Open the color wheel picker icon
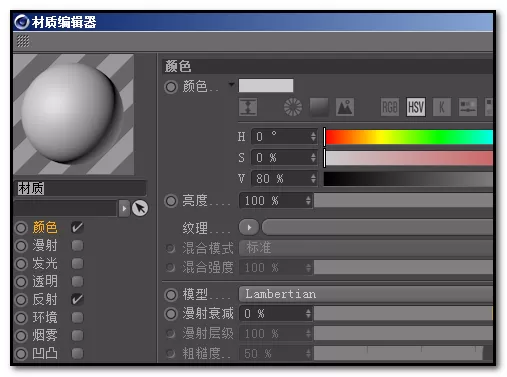507x377 pixels. (293, 107)
